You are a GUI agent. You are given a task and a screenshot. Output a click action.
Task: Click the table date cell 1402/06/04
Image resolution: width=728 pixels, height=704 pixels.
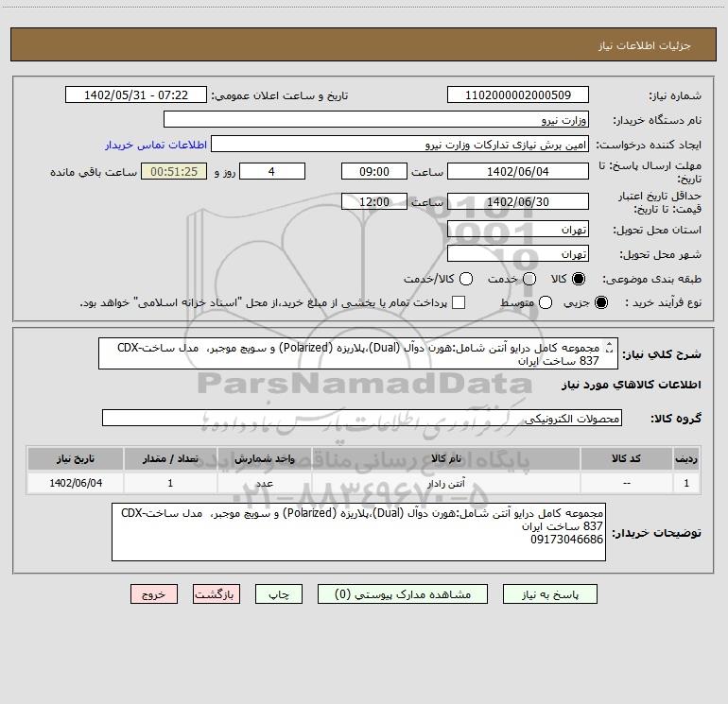[x=76, y=483]
